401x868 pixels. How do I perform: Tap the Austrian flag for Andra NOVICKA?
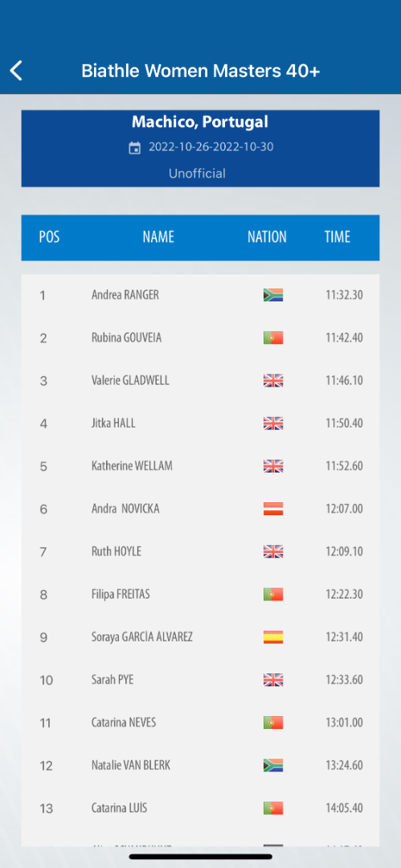click(x=273, y=509)
